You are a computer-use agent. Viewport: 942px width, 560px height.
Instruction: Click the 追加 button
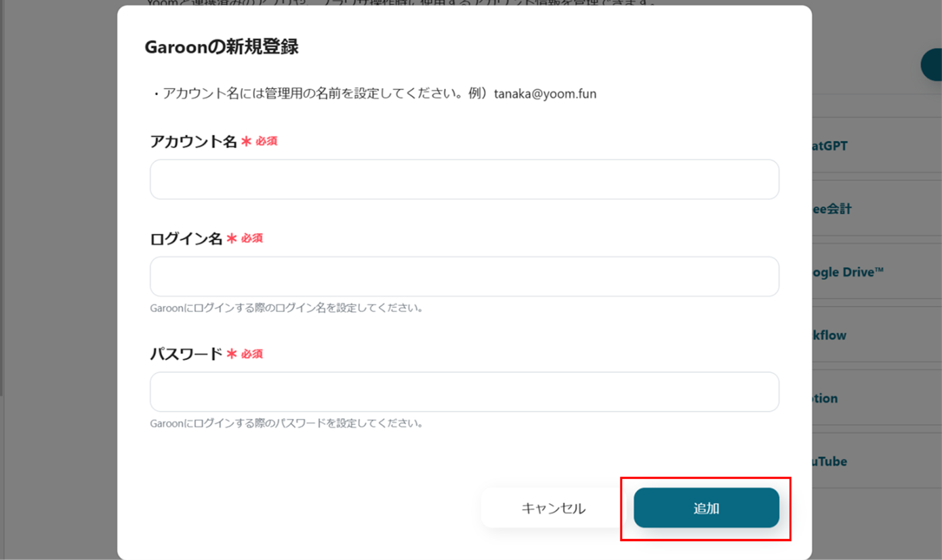706,508
